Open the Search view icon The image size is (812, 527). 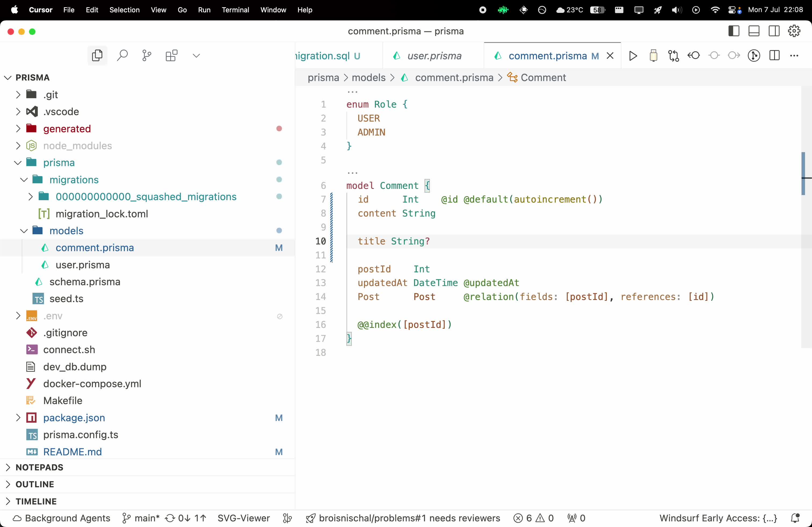[122, 55]
